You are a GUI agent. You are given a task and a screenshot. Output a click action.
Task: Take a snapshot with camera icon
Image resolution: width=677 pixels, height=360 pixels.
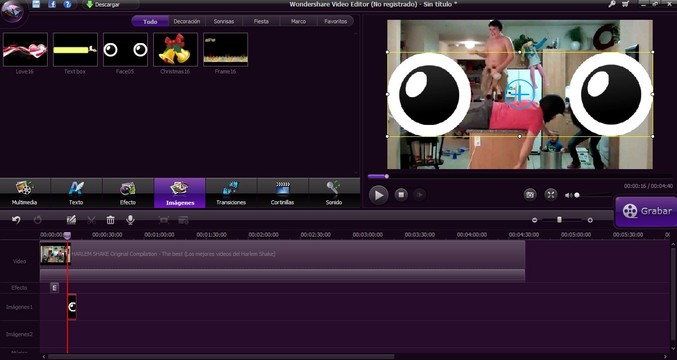[x=530, y=195]
